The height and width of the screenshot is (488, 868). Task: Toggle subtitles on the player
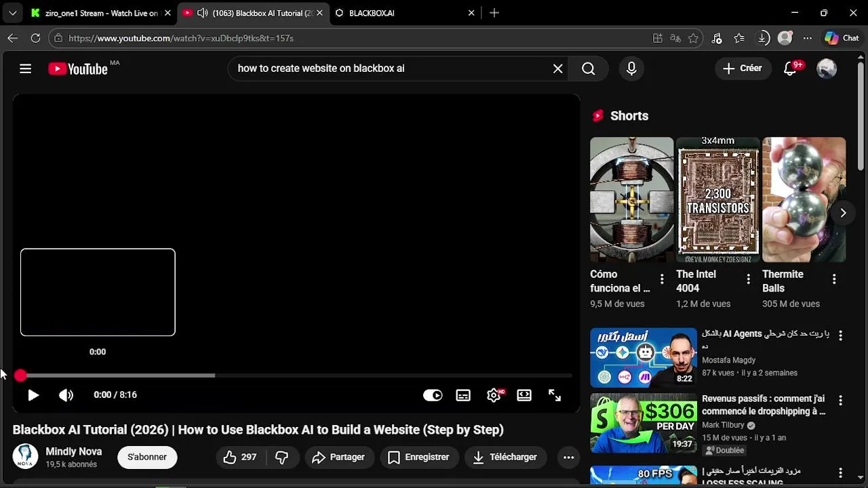pos(463,395)
